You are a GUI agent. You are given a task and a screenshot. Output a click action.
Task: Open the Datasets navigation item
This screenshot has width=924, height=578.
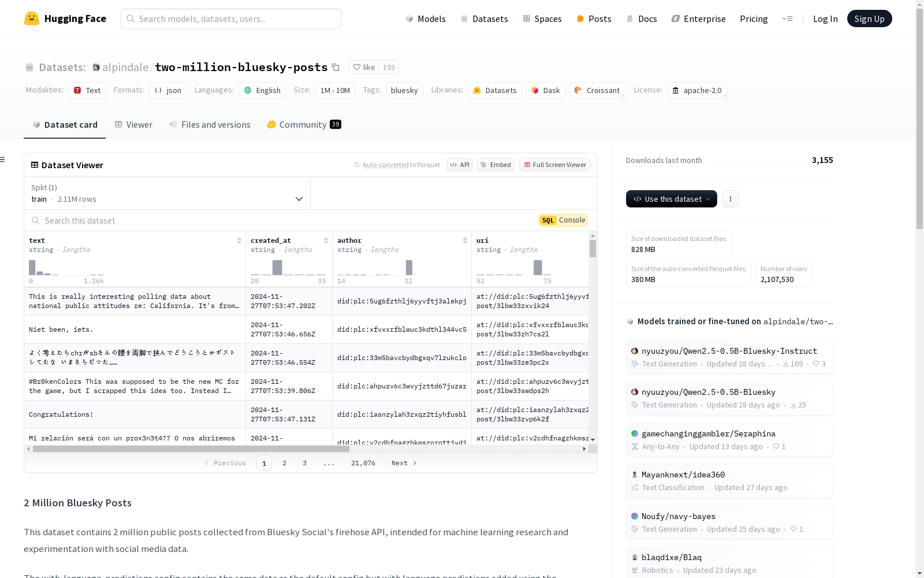[484, 18]
